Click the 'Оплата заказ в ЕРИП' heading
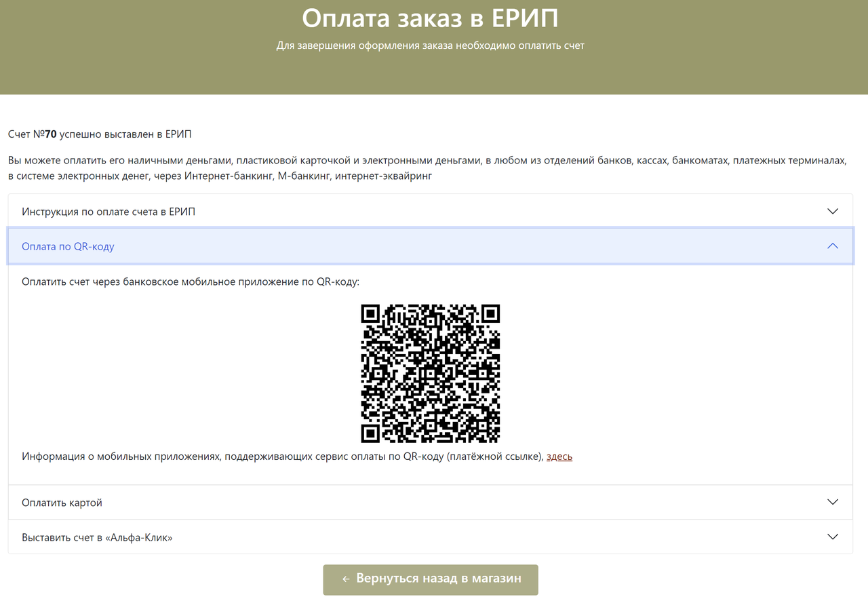This screenshot has height=603, width=868. [431, 18]
